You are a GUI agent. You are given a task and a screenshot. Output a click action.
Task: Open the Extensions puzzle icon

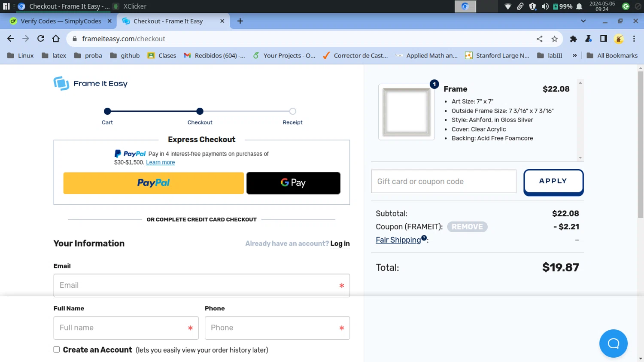tap(573, 39)
